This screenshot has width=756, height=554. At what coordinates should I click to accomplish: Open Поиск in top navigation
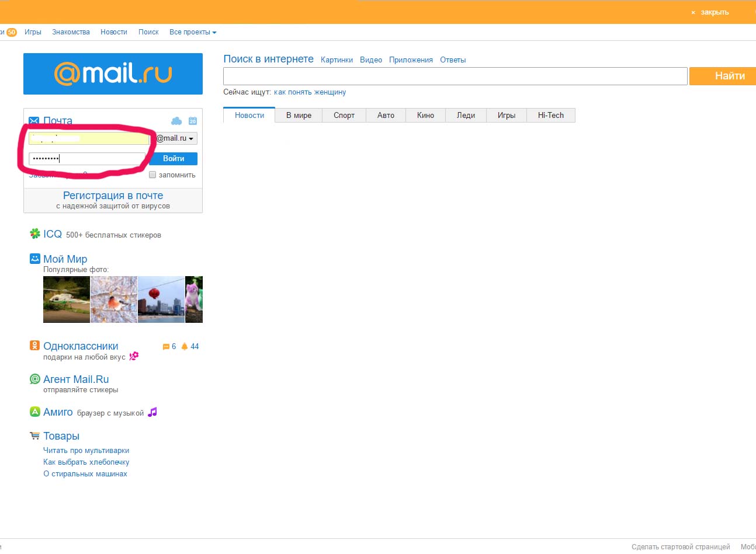(148, 32)
